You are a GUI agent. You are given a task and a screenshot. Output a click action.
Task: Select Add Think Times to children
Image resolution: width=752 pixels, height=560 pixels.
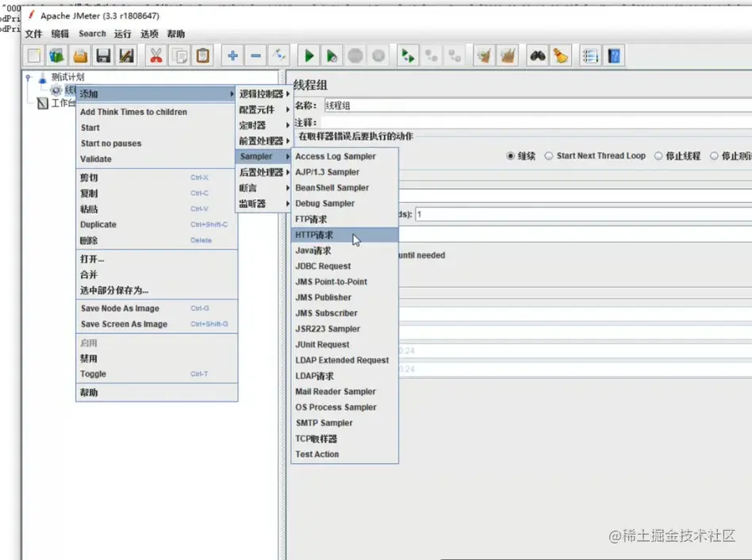(156, 112)
